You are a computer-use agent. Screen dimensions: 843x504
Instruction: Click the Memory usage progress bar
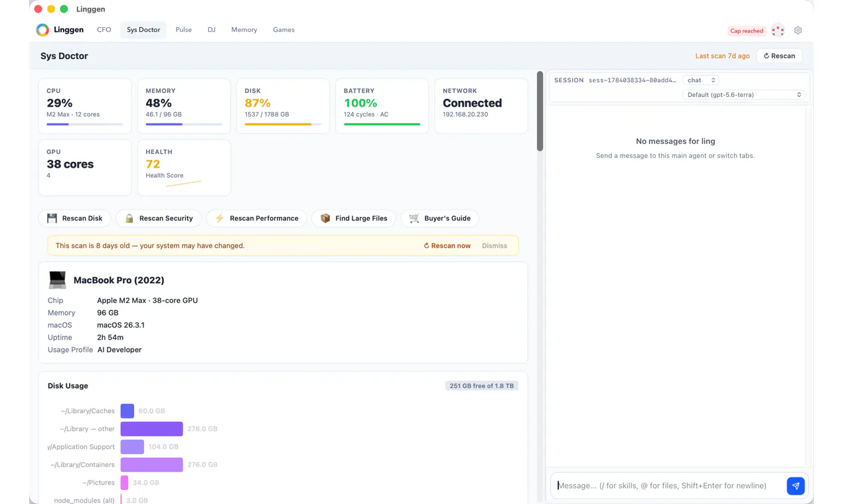coord(184,124)
